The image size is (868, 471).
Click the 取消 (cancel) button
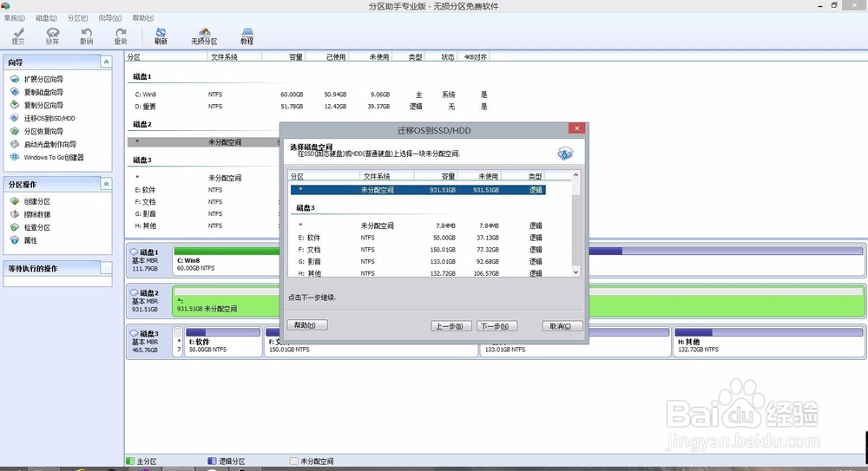562,326
